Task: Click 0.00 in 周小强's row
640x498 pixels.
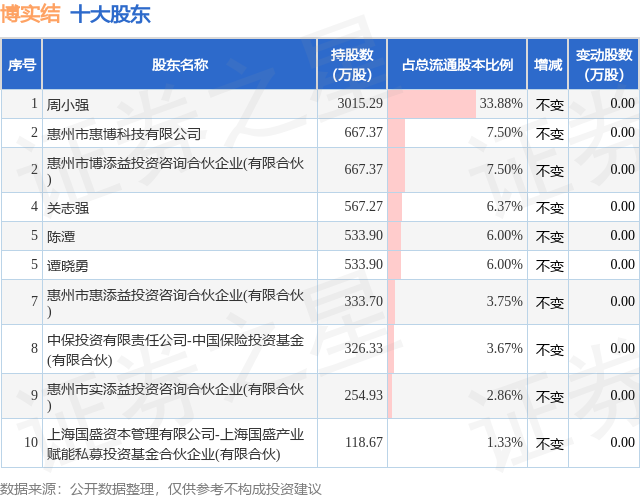Action: 622,103
